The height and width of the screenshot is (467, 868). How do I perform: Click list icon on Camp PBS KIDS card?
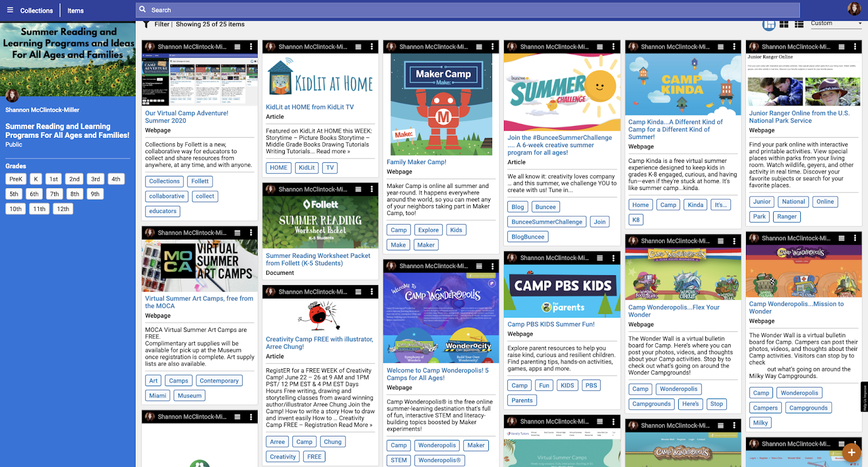(600, 258)
